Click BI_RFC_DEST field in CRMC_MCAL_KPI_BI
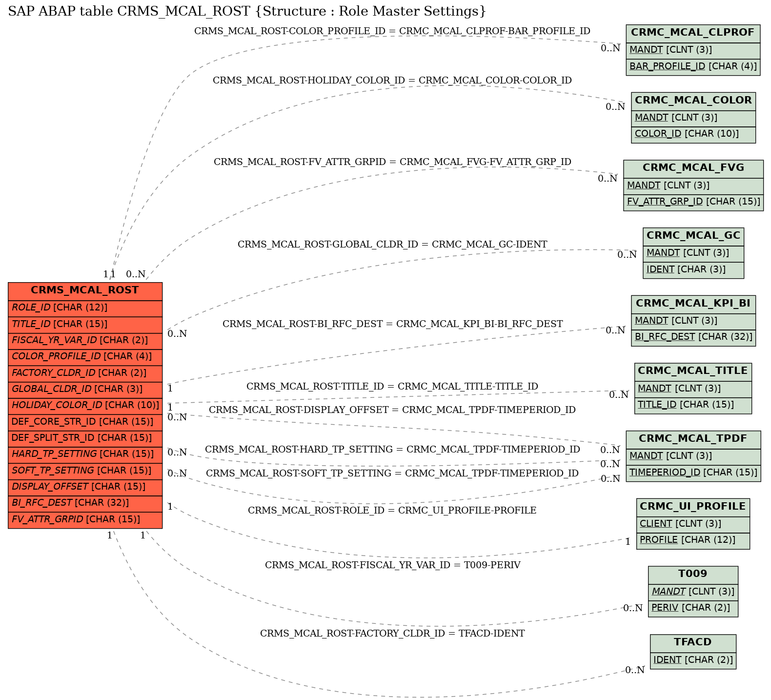The height and width of the screenshot is (700, 771). (x=693, y=337)
